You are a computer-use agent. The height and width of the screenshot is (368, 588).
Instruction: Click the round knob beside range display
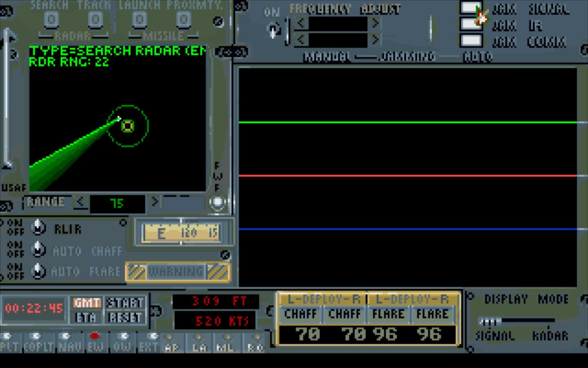pyautogui.click(x=217, y=202)
